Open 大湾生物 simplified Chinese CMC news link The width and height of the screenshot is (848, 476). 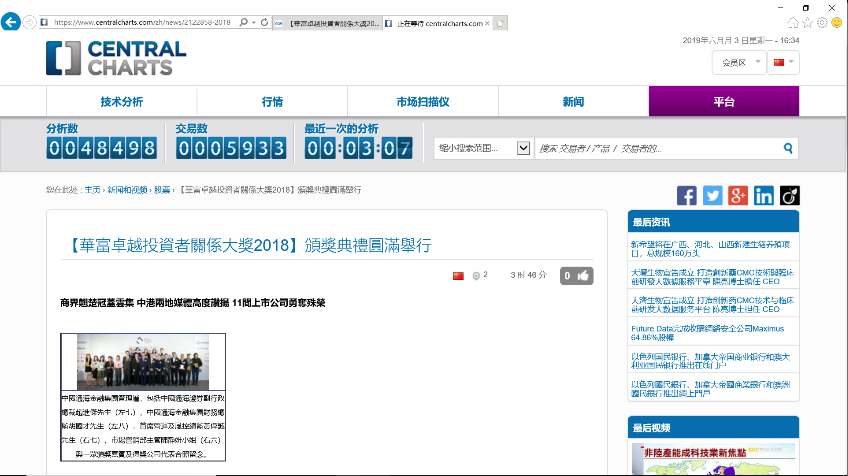pyautogui.click(x=712, y=305)
